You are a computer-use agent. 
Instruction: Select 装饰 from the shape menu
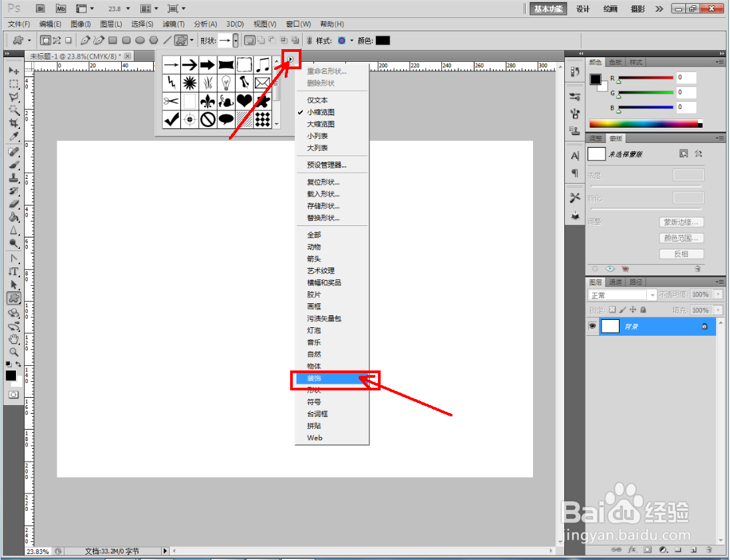pos(333,378)
